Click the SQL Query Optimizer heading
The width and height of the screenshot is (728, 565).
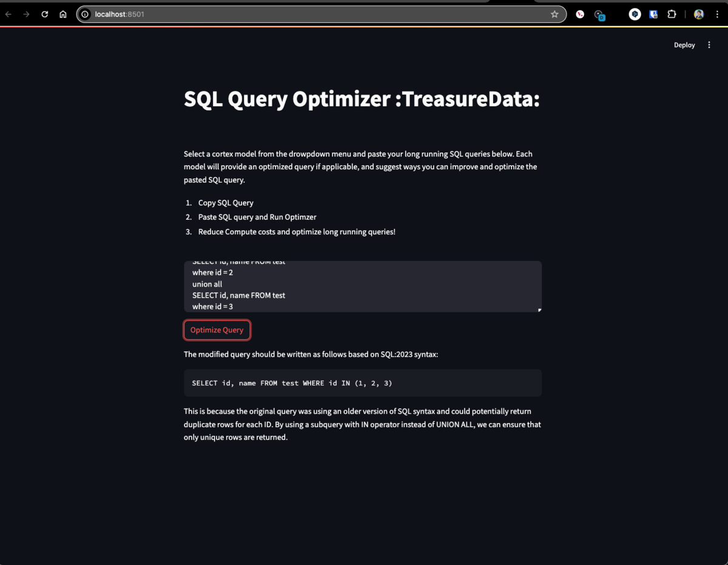(x=362, y=99)
